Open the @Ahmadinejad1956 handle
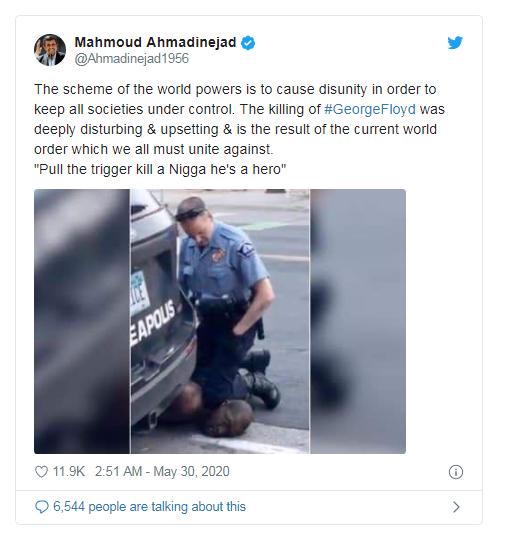This screenshot has height=535, width=519. click(131, 59)
